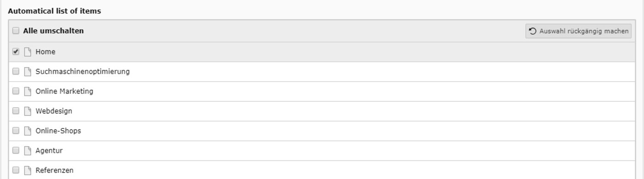Select the Online Marketing row label
644x179 pixels.
(x=64, y=92)
